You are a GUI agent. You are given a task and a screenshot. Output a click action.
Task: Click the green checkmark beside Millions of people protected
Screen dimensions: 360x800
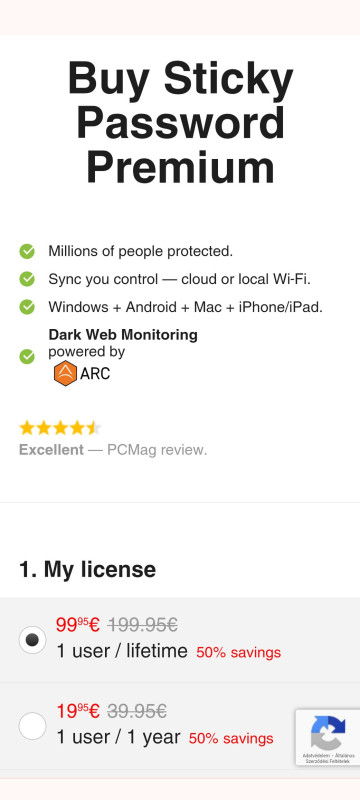(x=27, y=252)
